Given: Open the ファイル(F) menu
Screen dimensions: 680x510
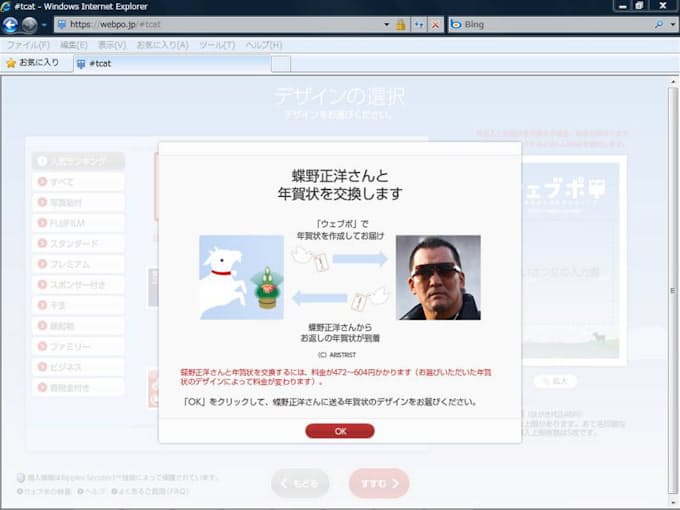Looking at the screenshot, I should [x=28, y=45].
